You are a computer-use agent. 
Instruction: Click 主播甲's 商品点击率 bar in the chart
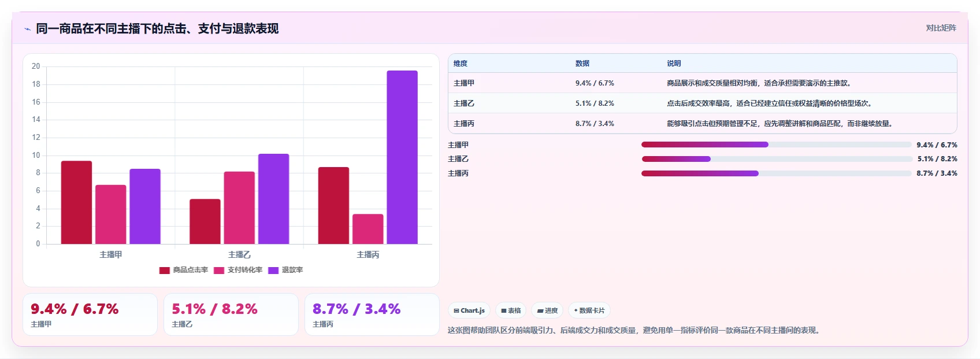coord(76,202)
